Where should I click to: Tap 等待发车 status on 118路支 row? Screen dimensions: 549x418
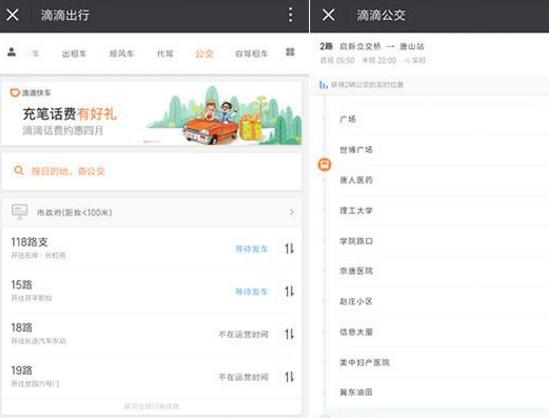click(251, 249)
